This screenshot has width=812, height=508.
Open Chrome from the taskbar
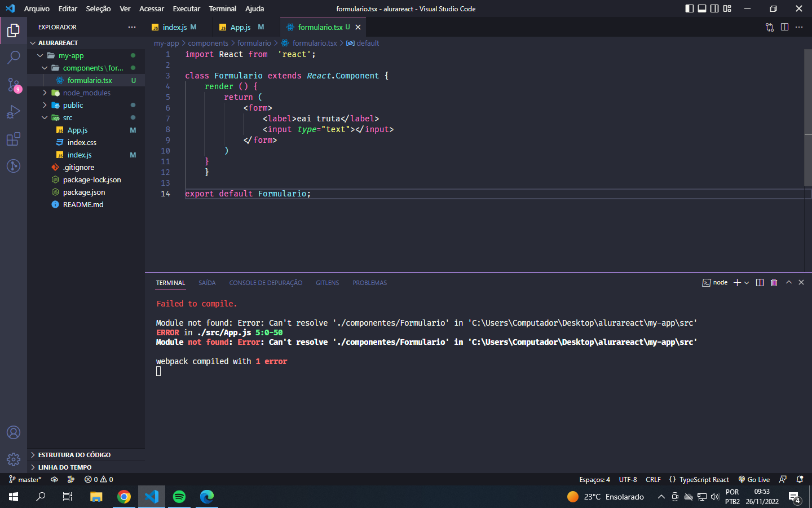(124, 497)
